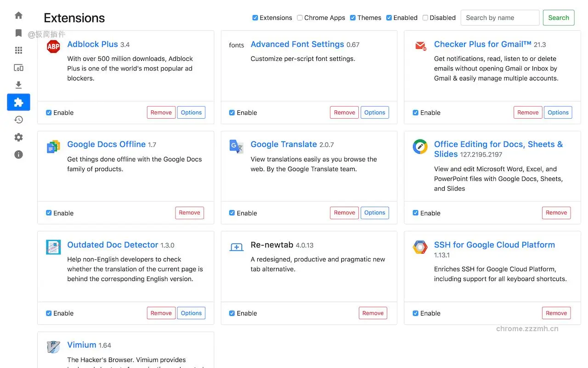Select the Extensions puzzle piece icon
588x368 pixels.
(x=18, y=102)
